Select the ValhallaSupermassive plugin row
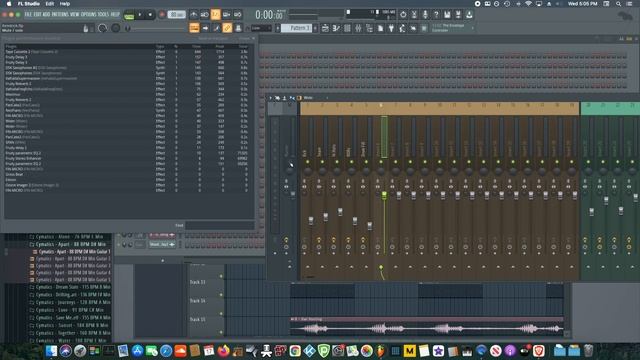 pyautogui.click(x=127, y=78)
